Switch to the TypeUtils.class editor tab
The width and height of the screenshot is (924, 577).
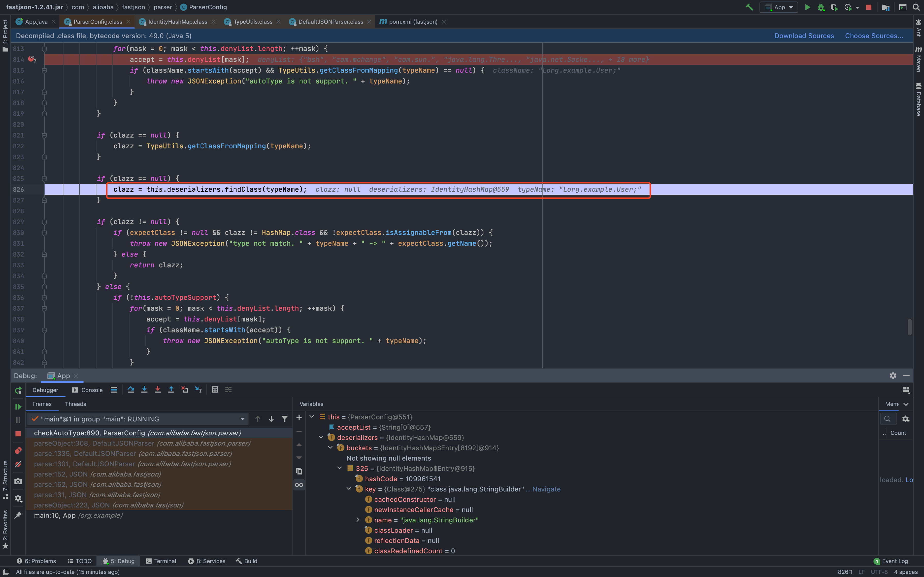(x=252, y=22)
